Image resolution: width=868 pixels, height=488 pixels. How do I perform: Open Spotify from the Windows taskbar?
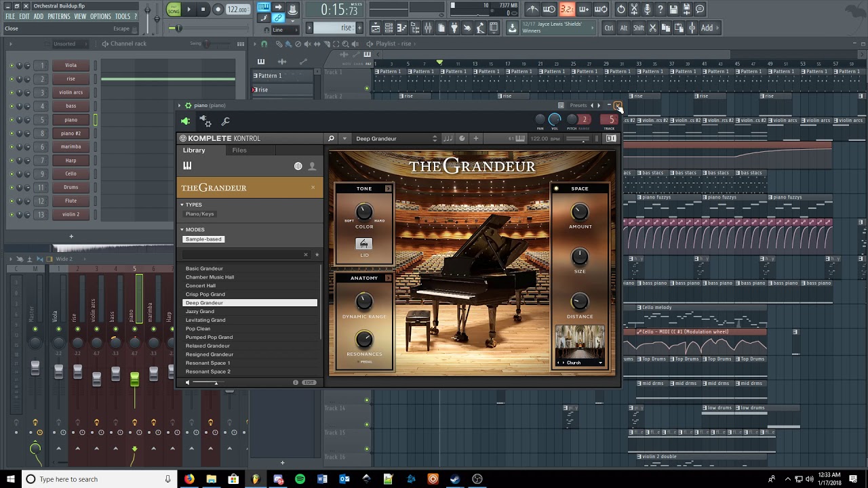300,479
